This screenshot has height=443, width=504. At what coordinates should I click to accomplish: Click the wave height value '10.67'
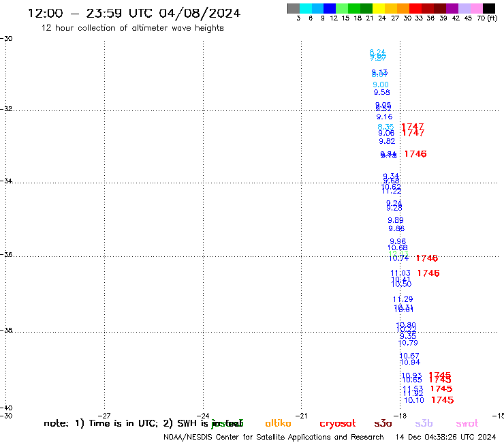click(409, 356)
